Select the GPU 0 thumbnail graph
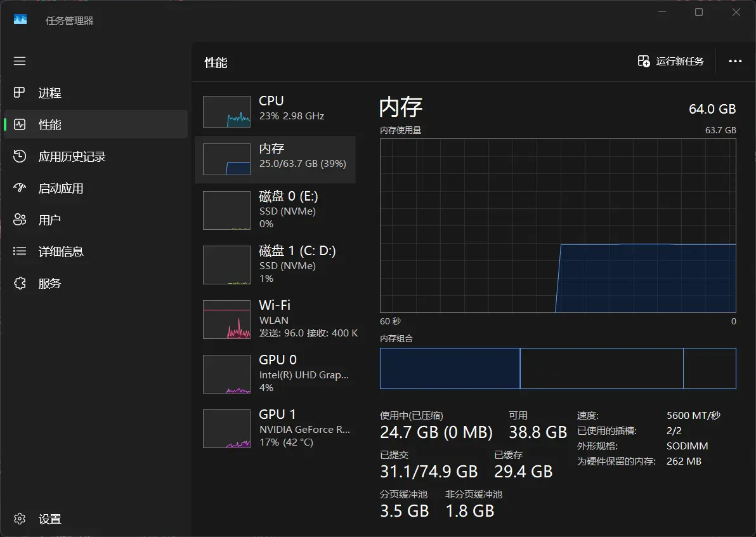The width and height of the screenshot is (756, 537). [x=226, y=374]
